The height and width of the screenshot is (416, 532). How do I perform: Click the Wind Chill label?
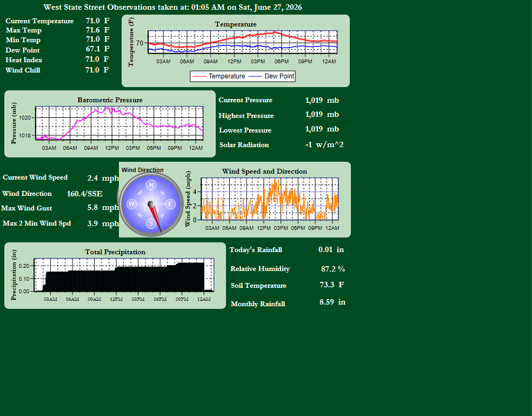point(23,70)
